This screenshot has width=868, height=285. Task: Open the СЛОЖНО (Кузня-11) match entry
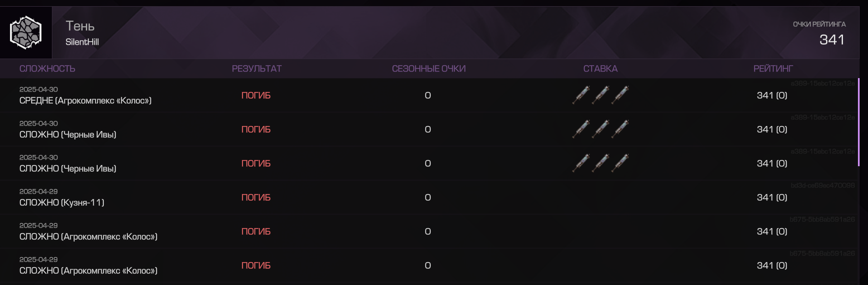coord(62,202)
